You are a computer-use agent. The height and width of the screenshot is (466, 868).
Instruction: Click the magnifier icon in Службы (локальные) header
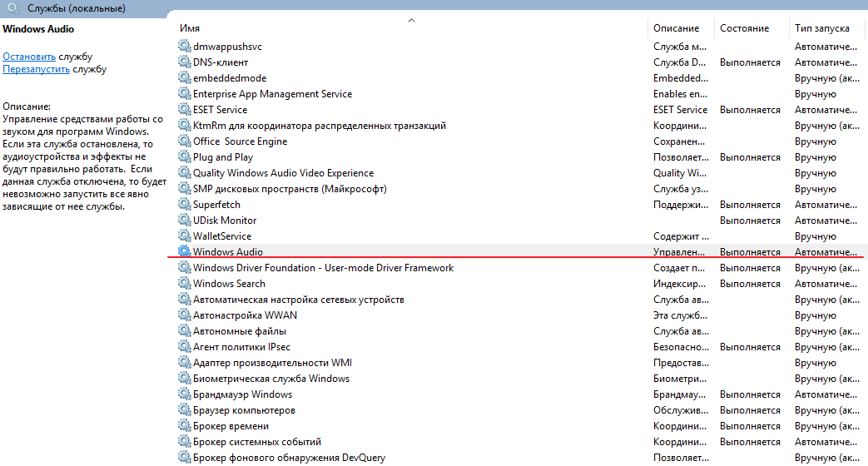(13, 8)
